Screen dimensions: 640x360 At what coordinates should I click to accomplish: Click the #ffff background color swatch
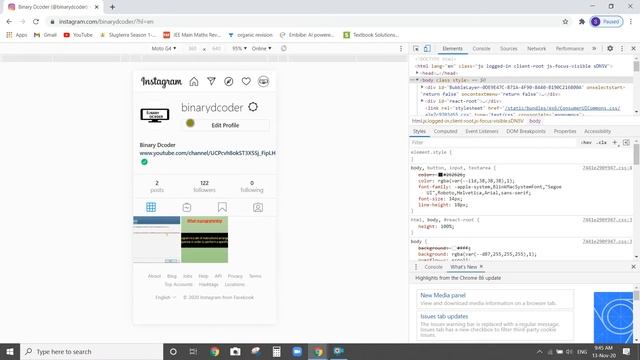coord(454,248)
